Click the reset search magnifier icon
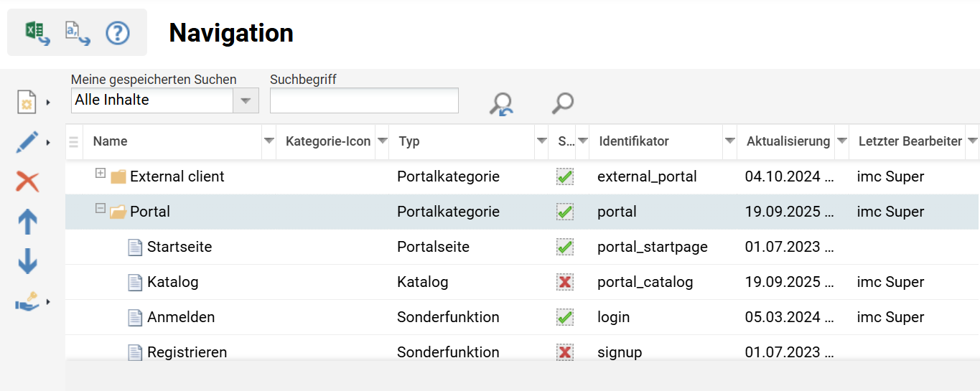Image resolution: width=980 pixels, height=391 pixels. coord(501,104)
